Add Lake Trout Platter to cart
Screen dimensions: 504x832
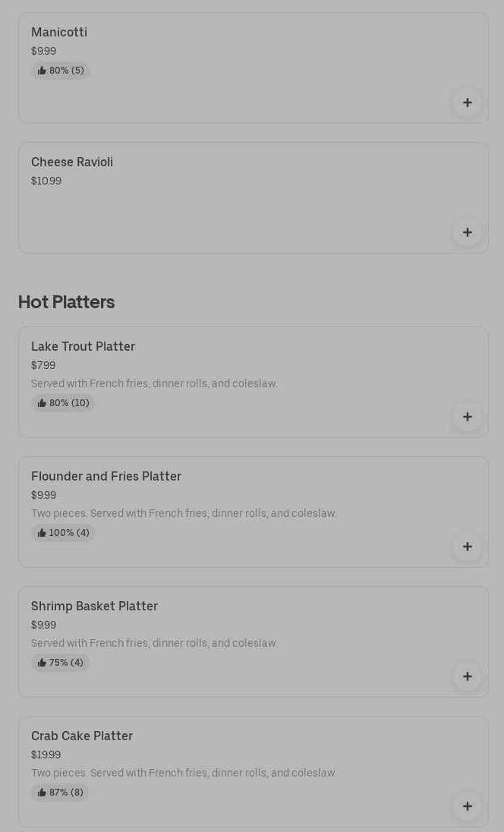click(x=467, y=417)
